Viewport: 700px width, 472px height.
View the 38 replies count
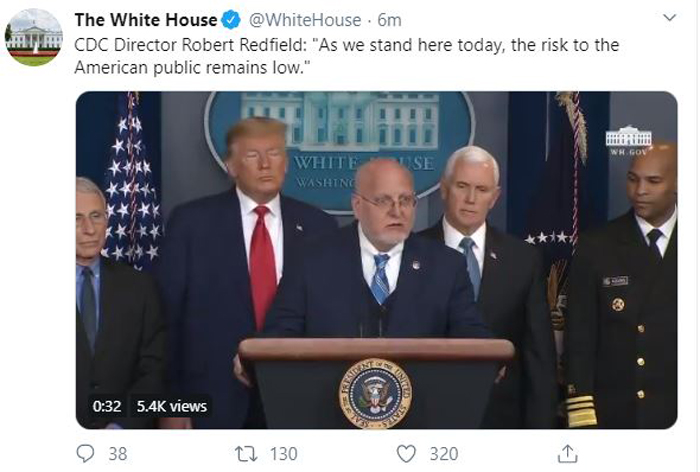(x=118, y=454)
